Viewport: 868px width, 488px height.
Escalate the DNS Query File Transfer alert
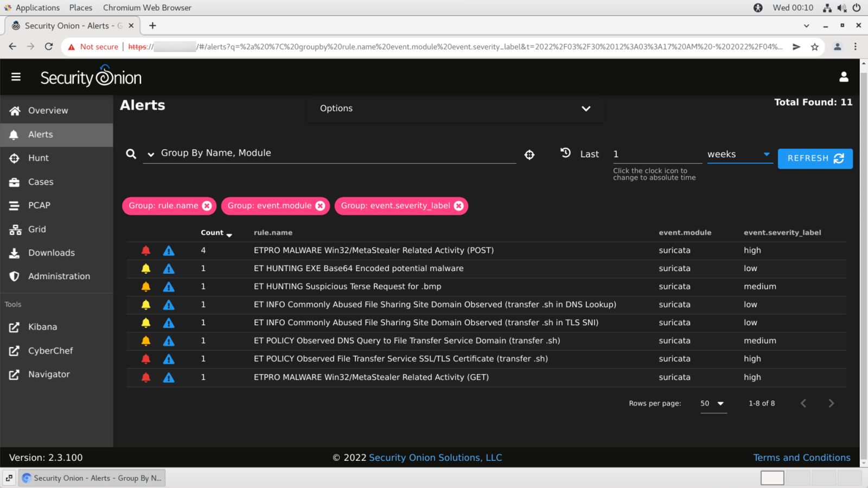click(169, 341)
